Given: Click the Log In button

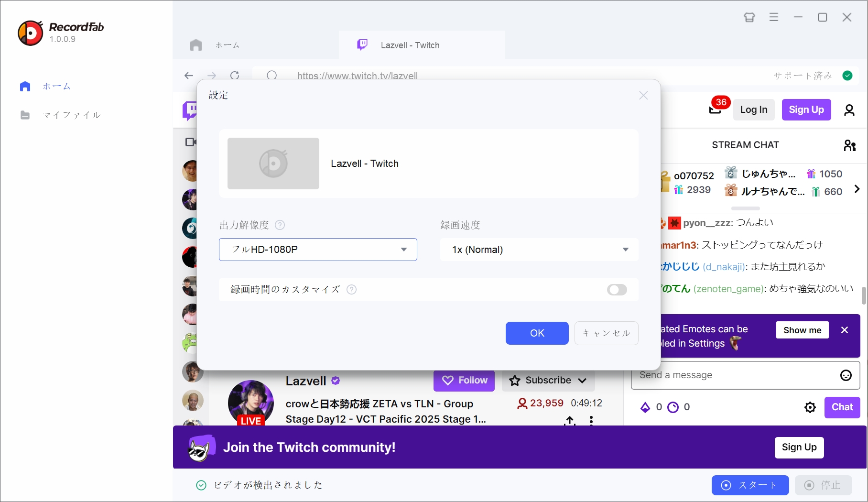Looking at the screenshot, I should click(754, 110).
